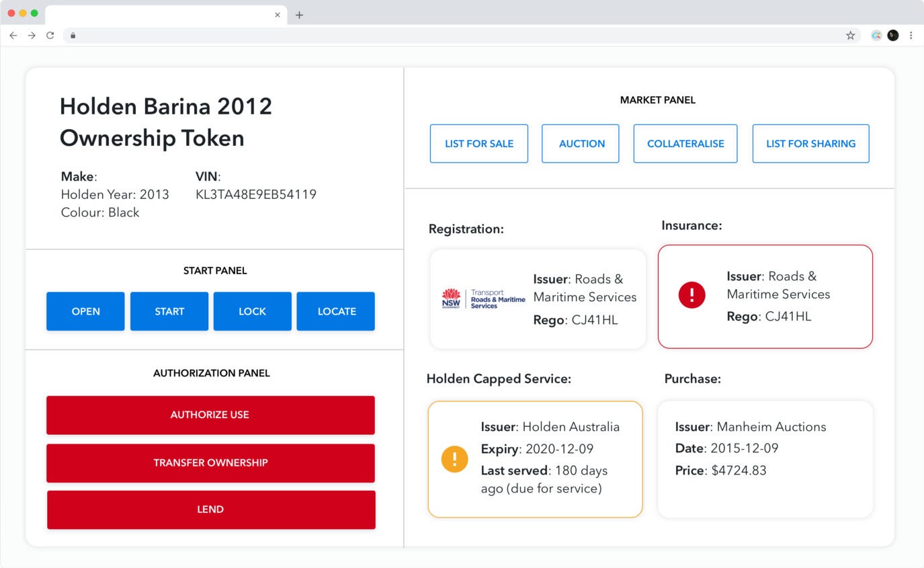Open the browser three-dot menu
924x568 pixels.
[911, 36]
